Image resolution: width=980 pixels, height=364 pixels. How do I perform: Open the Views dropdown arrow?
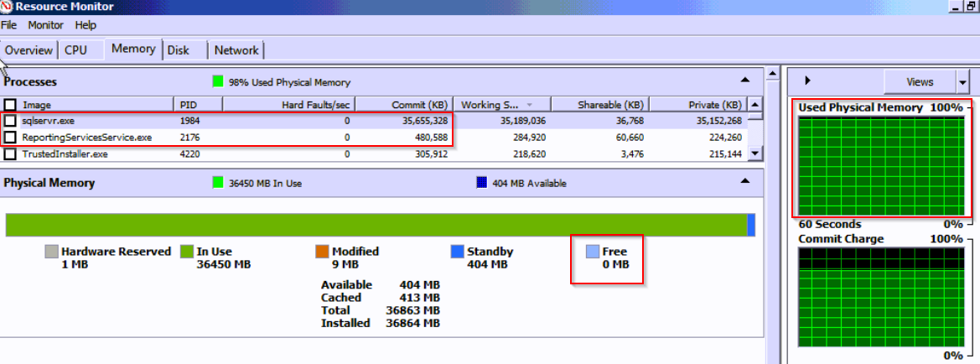pyautogui.click(x=962, y=82)
